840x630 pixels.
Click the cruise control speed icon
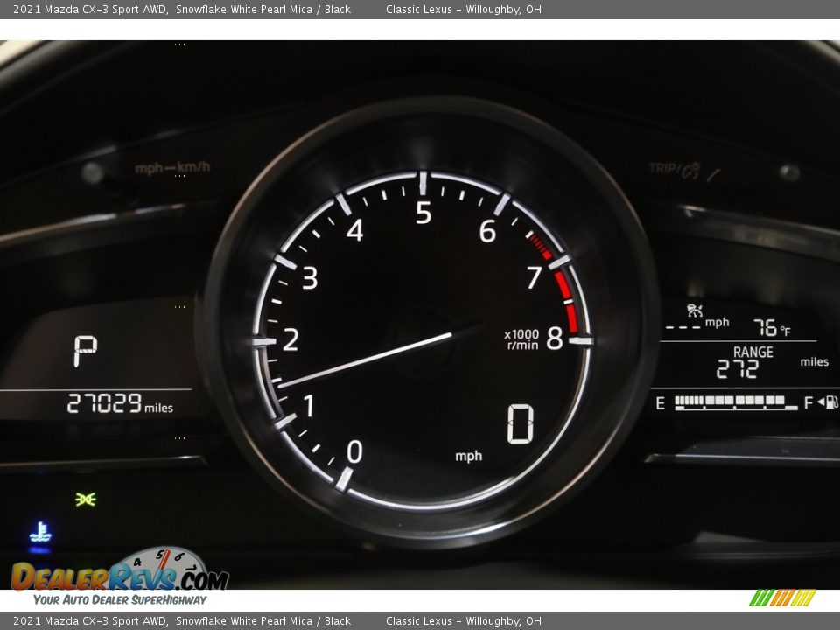(695, 310)
